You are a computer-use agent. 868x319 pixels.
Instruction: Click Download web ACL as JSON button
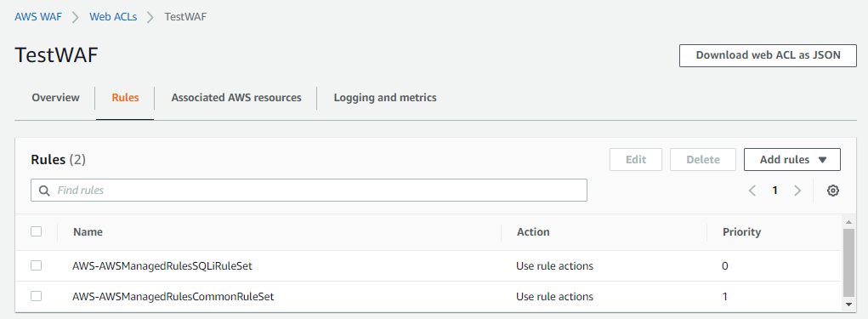click(768, 55)
